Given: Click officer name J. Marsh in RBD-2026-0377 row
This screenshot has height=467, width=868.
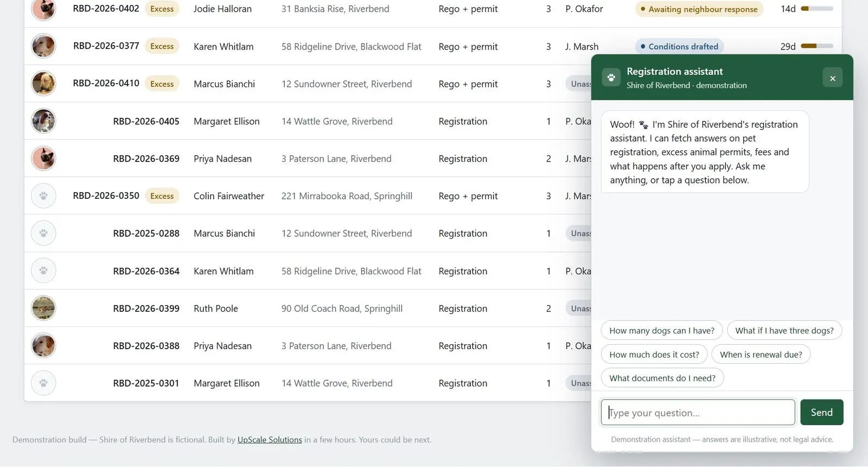Looking at the screenshot, I should 582,47.
